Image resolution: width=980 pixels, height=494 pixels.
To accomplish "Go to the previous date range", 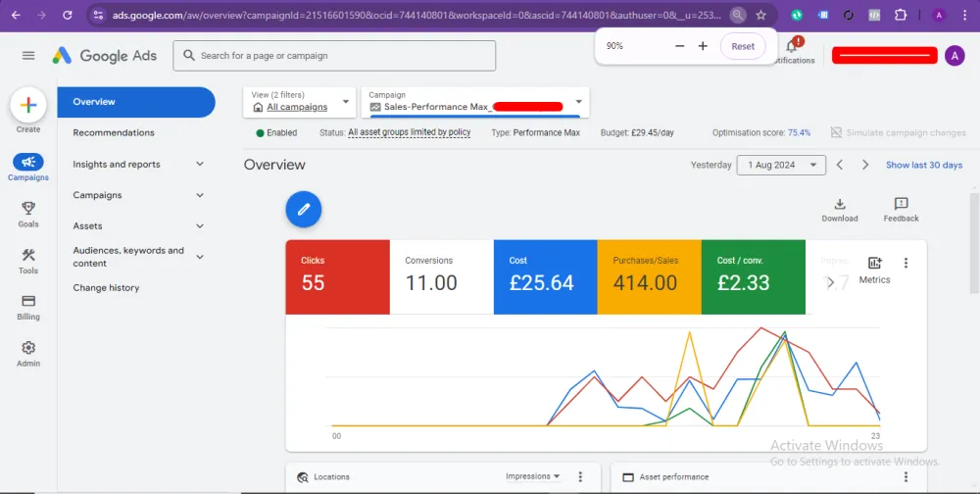I will [x=840, y=165].
